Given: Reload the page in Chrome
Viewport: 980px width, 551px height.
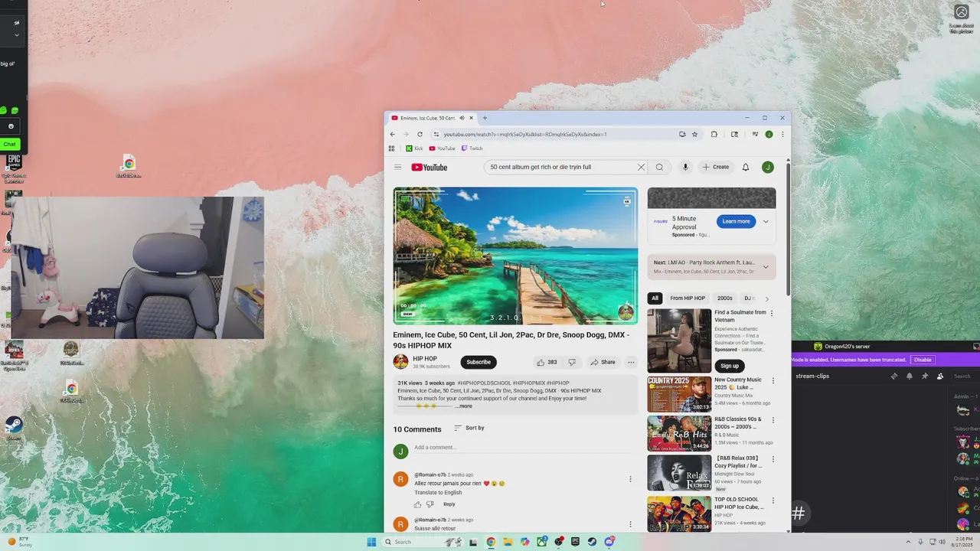Looking at the screenshot, I should click(x=420, y=134).
